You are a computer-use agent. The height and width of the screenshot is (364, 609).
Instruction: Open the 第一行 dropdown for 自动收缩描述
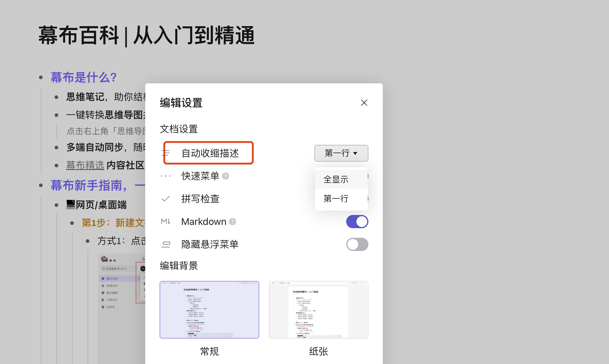(x=341, y=153)
